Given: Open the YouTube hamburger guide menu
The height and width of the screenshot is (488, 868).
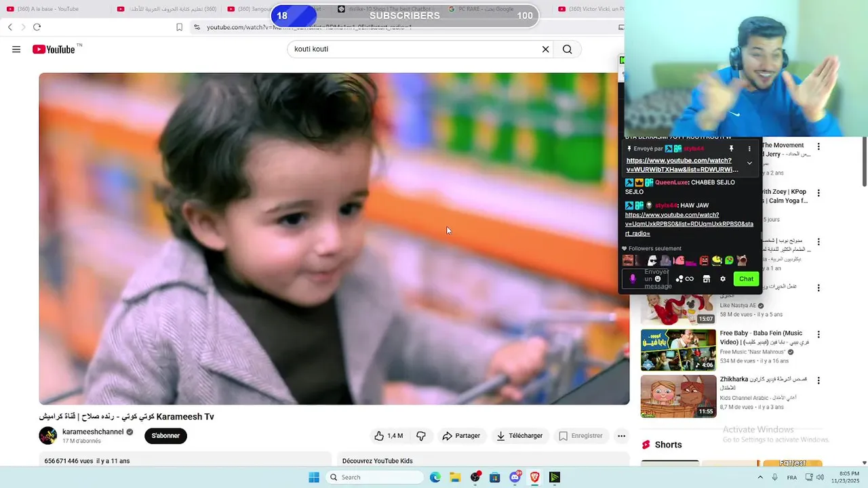Looking at the screenshot, I should pos(16,49).
